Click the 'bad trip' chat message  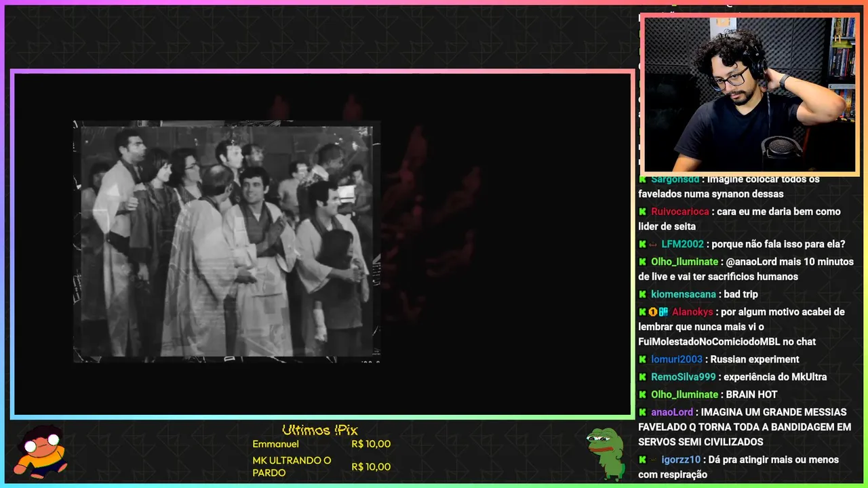coord(741,294)
